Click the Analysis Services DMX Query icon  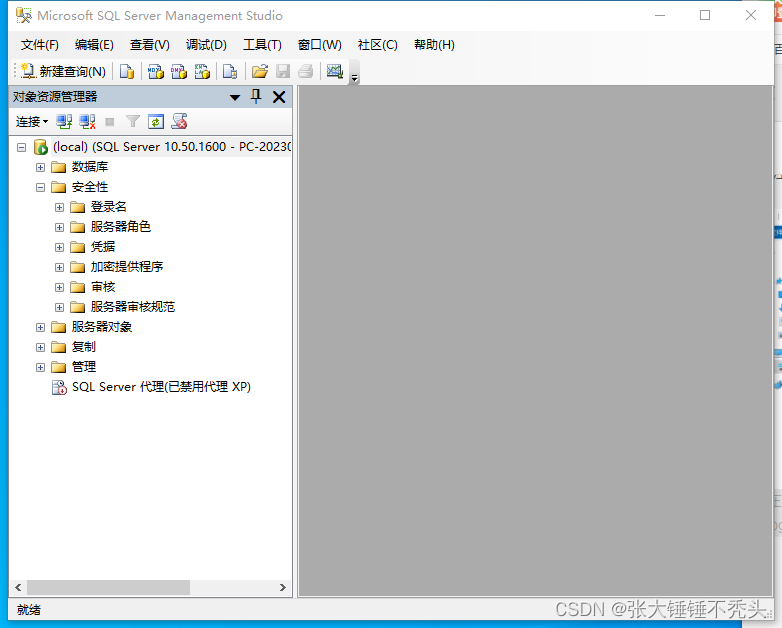click(x=179, y=72)
